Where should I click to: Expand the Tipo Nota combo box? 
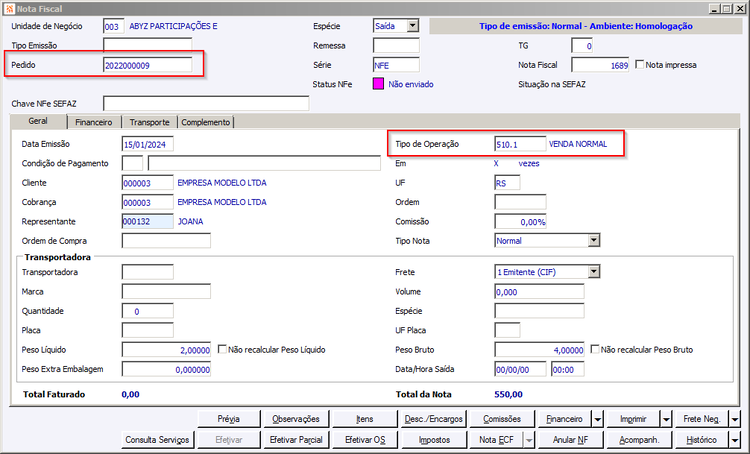[594, 241]
